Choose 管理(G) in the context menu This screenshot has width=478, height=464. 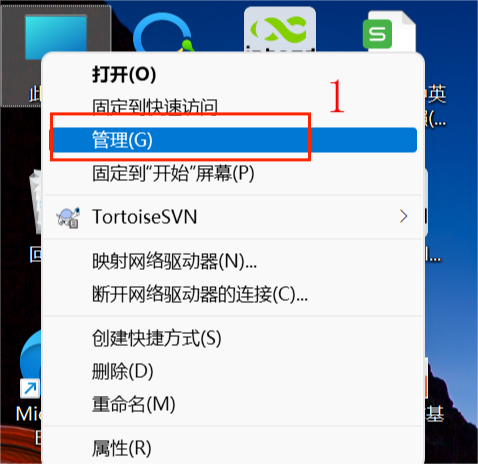[233, 140]
